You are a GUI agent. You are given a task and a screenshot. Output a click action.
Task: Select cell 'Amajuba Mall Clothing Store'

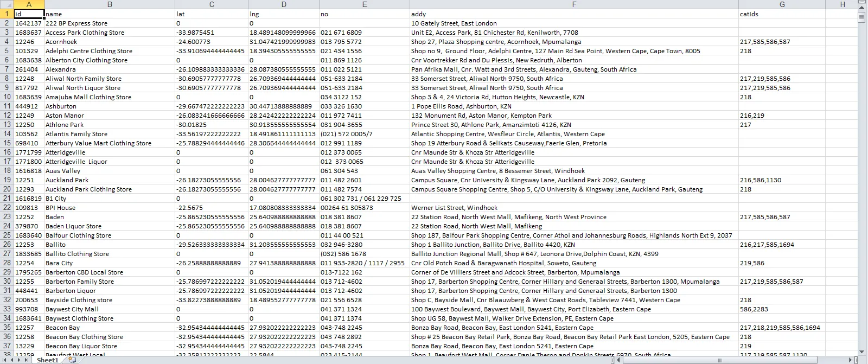110,97
